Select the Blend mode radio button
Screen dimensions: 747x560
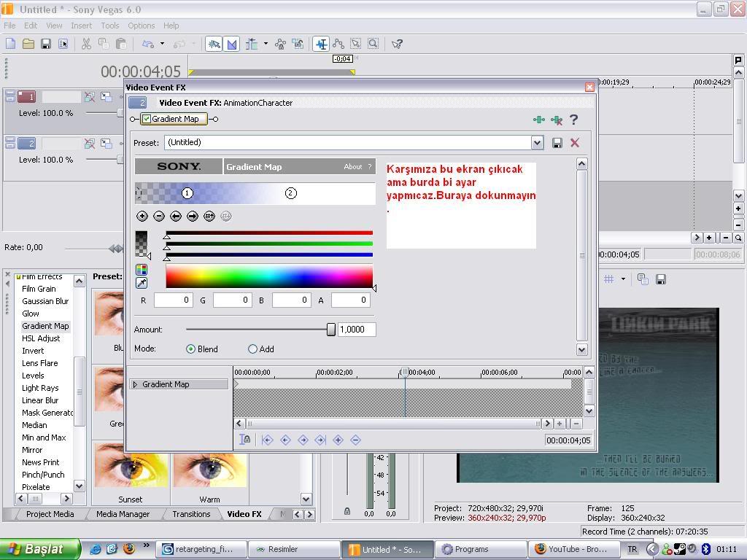pyautogui.click(x=190, y=349)
